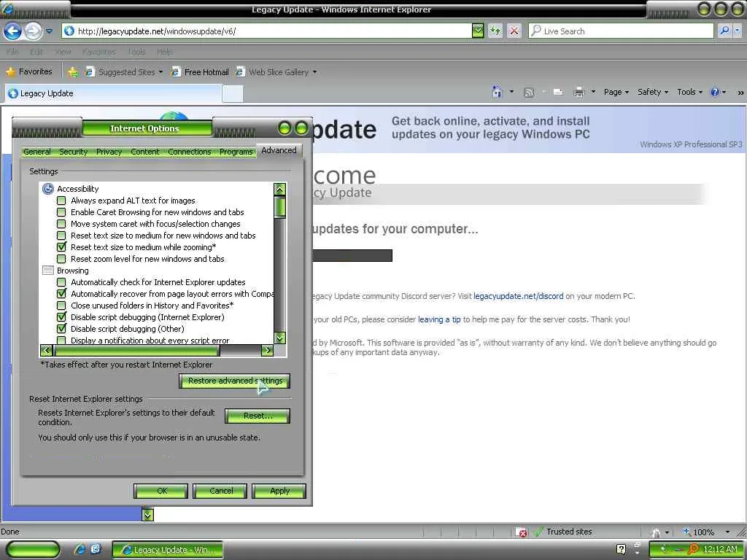The width and height of the screenshot is (747, 560).
Task: Switch to the Privacy tab
Action: pyautogui.click(x=109, y=152)
